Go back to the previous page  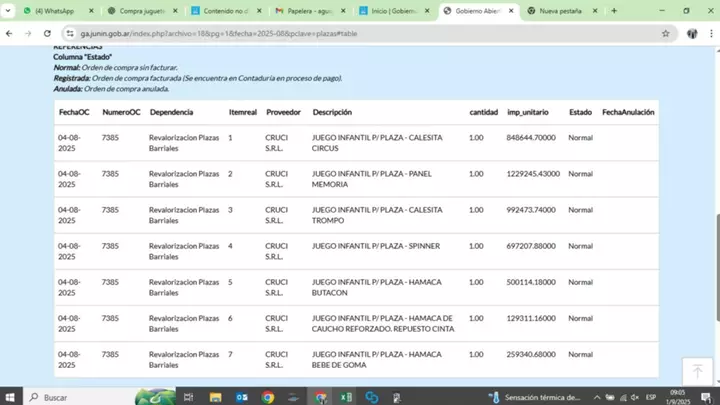(x=9, y=34)
